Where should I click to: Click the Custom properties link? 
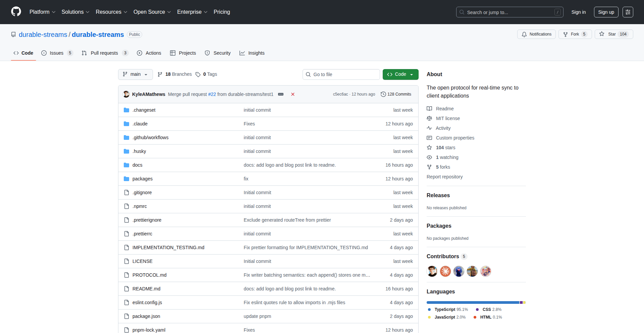pyautogui.click(x=455, y=138)
